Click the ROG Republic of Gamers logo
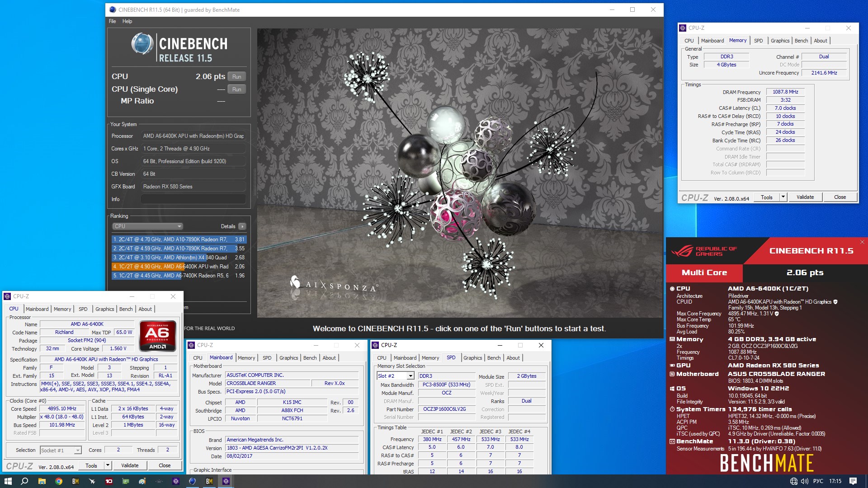The height and width of the screenshot is (488, 868). (x=704, y=251)
